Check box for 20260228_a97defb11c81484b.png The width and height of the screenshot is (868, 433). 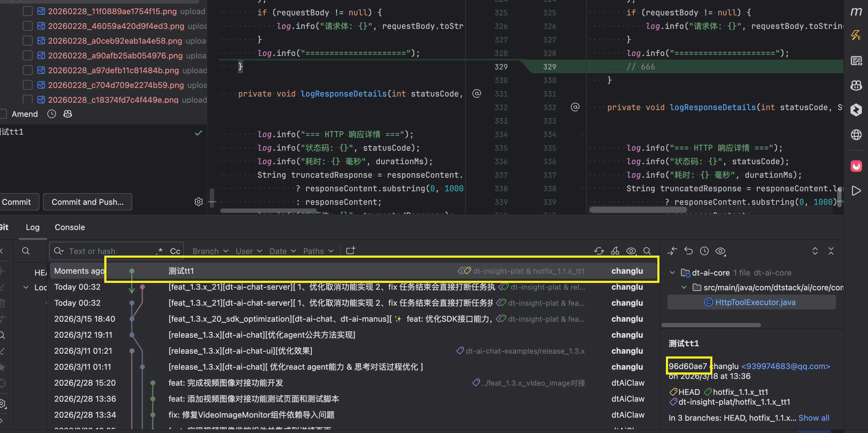click(x=28, y=70)
